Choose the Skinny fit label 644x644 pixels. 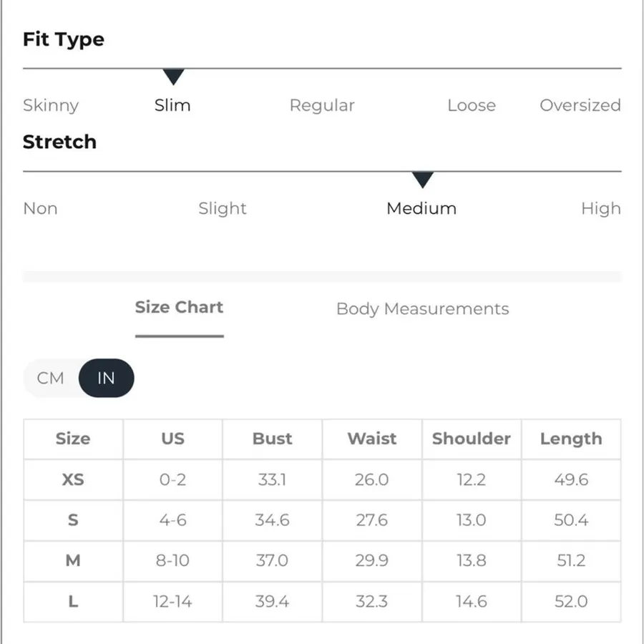tap(51, 106)
